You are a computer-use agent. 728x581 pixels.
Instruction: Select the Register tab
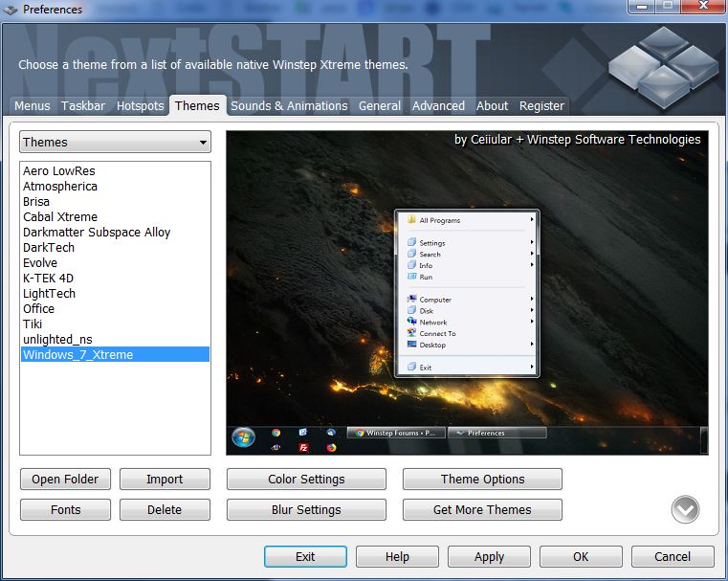(541, 106)
